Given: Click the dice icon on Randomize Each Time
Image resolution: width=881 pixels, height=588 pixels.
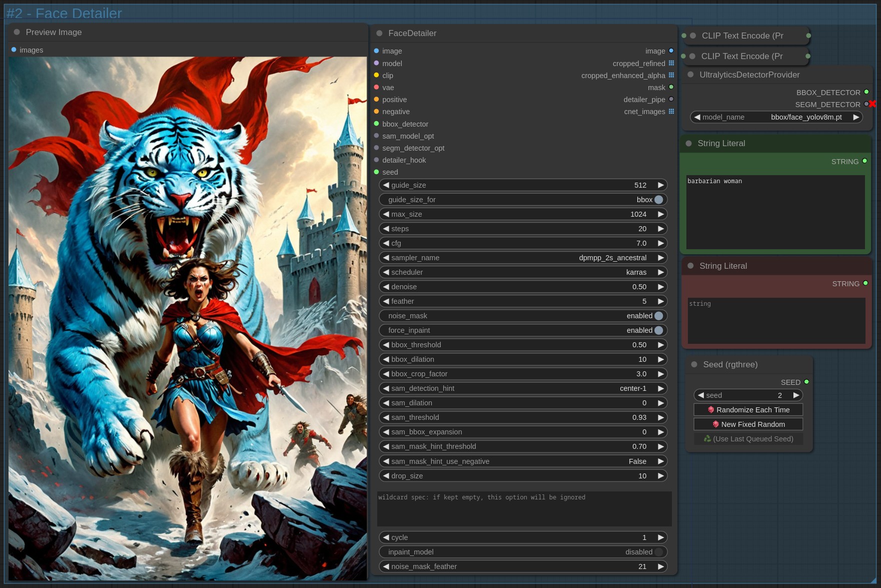Looking at the screenshot, I should (711, 410).
